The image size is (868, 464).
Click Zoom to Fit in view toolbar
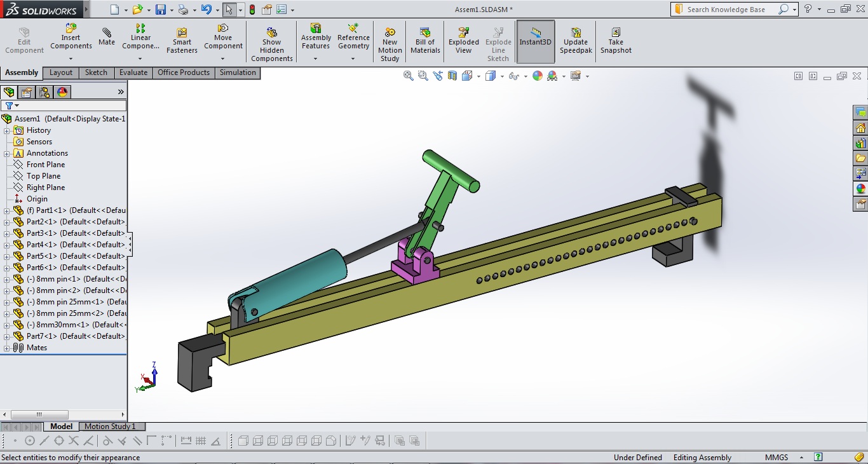[409, 76]
